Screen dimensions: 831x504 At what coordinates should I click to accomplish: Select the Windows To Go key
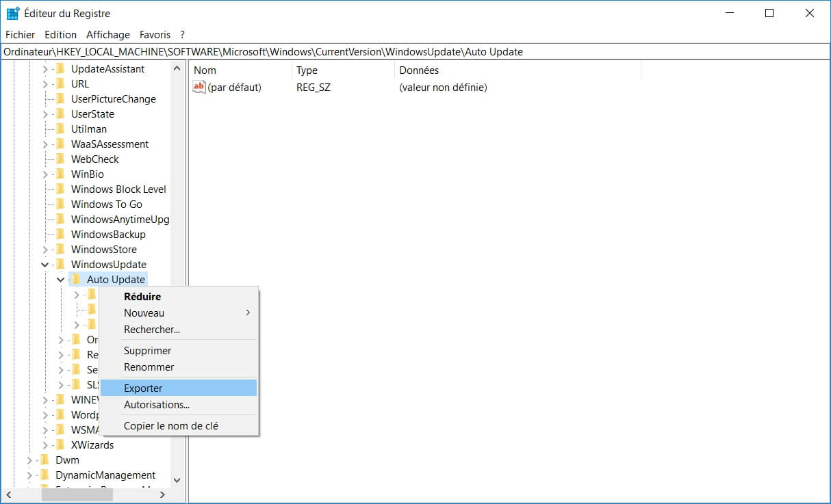coord(107,204)
